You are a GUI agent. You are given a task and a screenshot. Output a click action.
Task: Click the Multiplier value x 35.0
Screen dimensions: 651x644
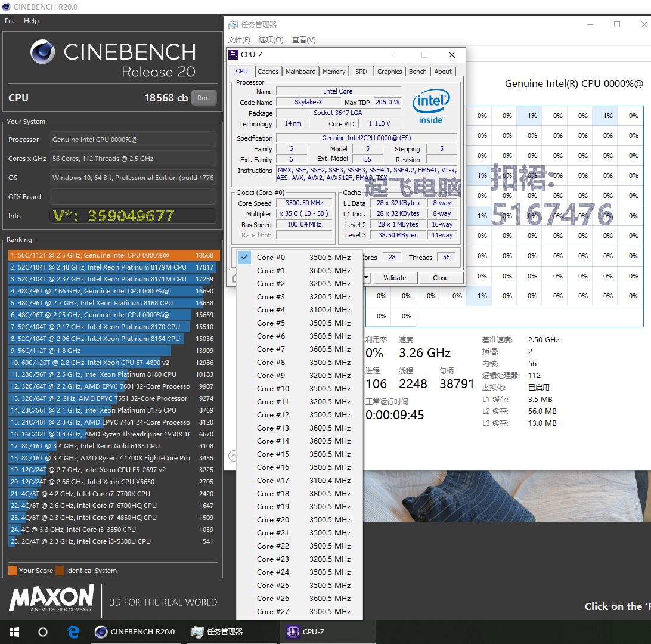[304, 214]
